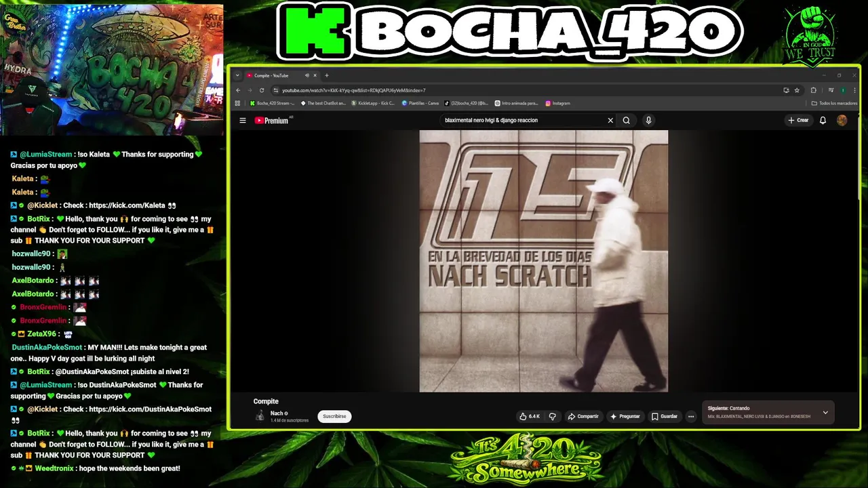Viewport: 868px width, 488px height.
Task: Open the green browser profile icon
Action: tap(843, 90)
